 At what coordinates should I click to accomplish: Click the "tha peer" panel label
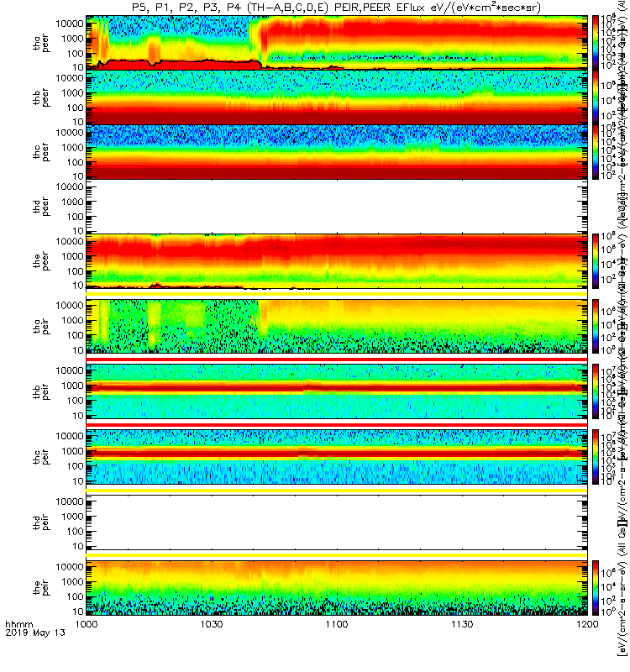click(41, 44)
